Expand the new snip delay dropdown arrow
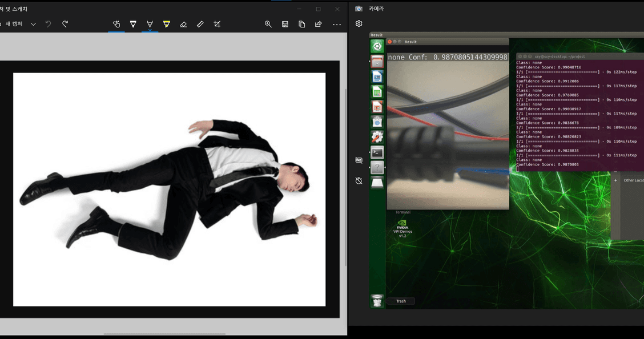This screenshot has height=339, width=644. point(33,24)
